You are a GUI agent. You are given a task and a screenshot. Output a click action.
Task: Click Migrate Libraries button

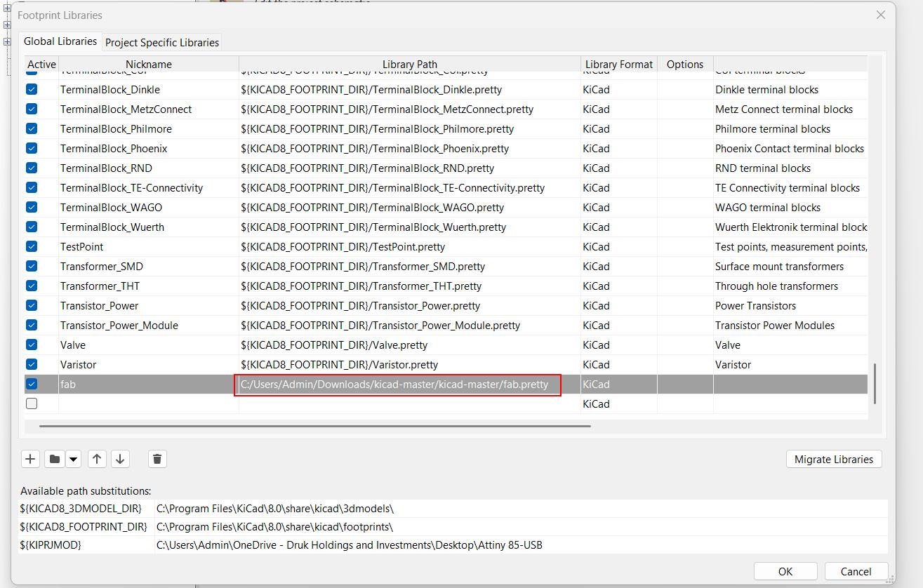pos(834,459)
